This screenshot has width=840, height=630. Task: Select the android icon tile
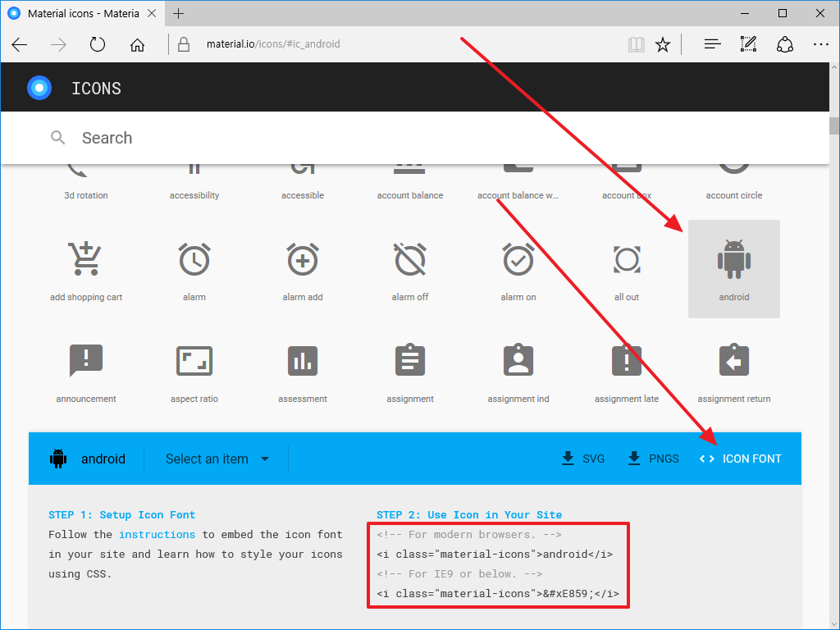pyautogui.click(x=734, y=269)
